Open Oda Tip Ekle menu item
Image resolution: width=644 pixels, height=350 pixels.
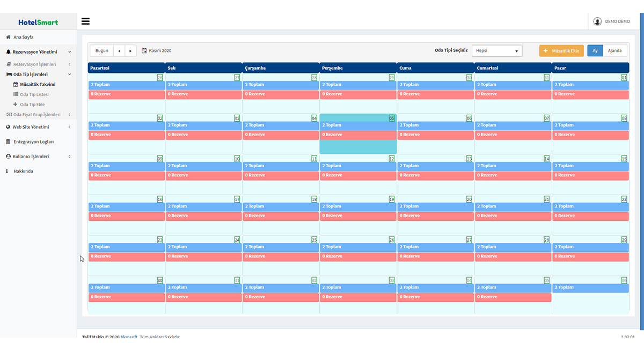(32, 105)
